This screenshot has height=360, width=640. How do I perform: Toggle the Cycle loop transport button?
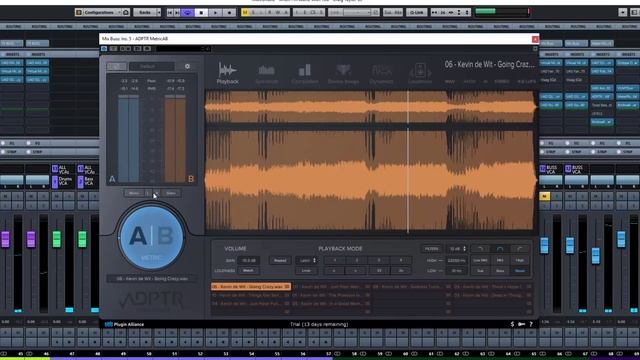tap(187, 13)
